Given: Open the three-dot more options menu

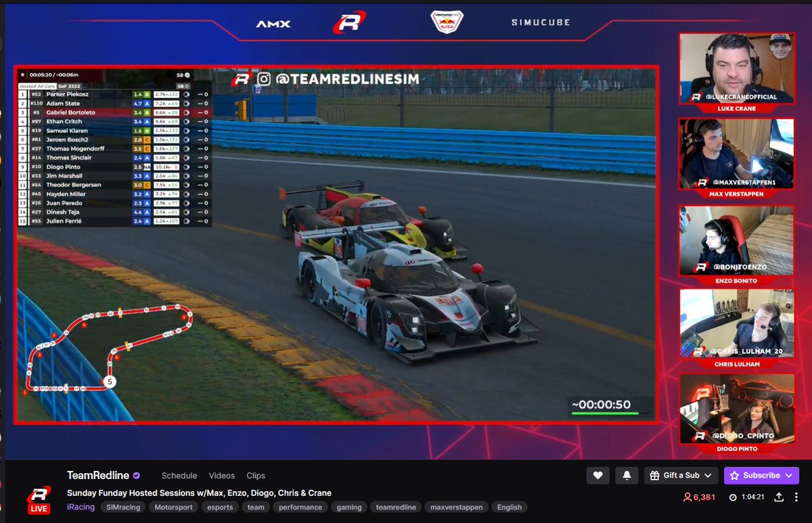Looking at the screenshot, I should pyautogui.click(x=798, y=497).
